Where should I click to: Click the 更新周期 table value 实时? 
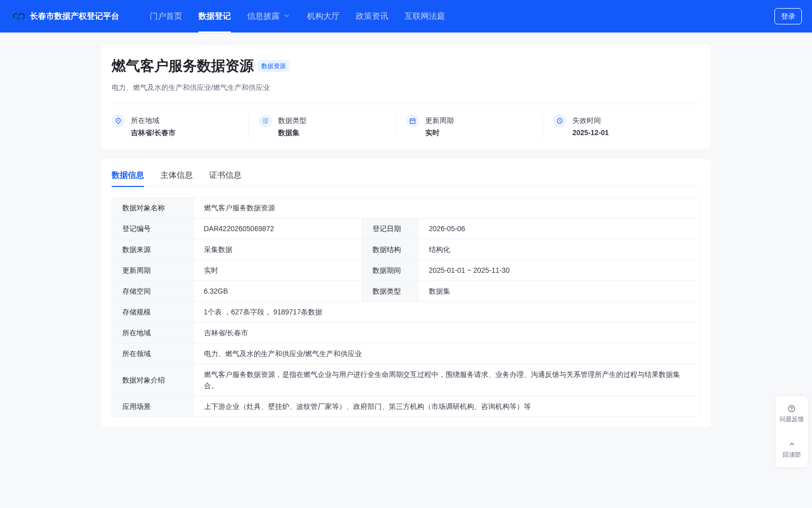click(211, 270)
